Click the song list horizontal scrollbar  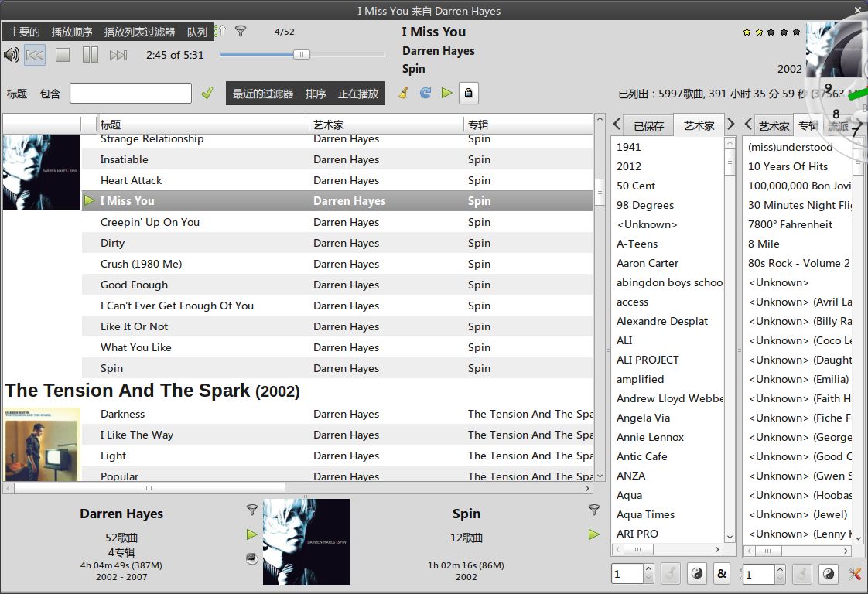coord(149,488)
